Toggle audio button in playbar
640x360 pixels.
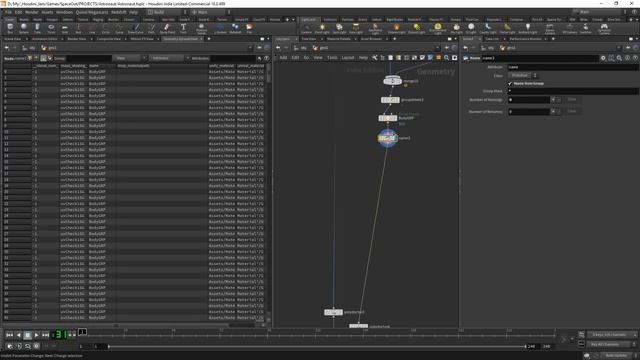[x=19, y=346]
